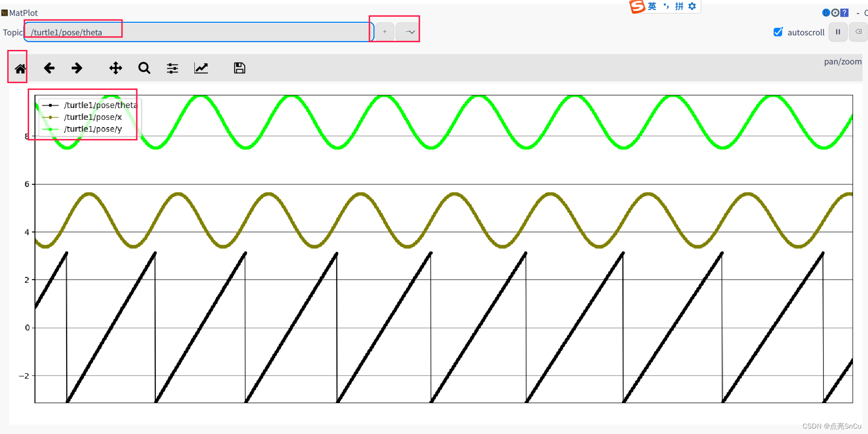The image size is (868, 434).
Task: Open the MatPlot help question icon
Action: click(x=844, y=13)
